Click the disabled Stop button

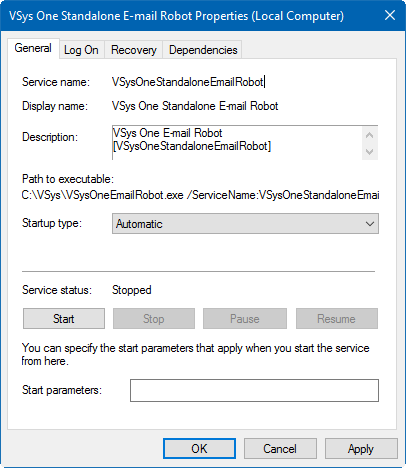[x=154, y=319]
